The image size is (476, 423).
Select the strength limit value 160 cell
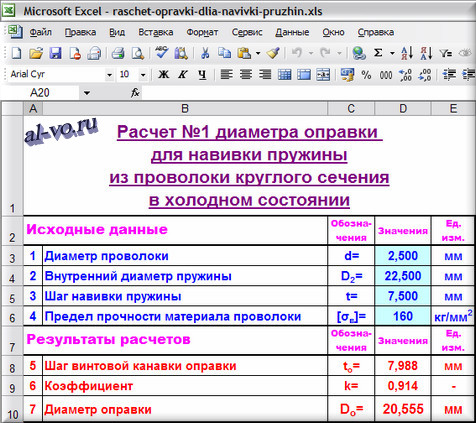[403, 316]
